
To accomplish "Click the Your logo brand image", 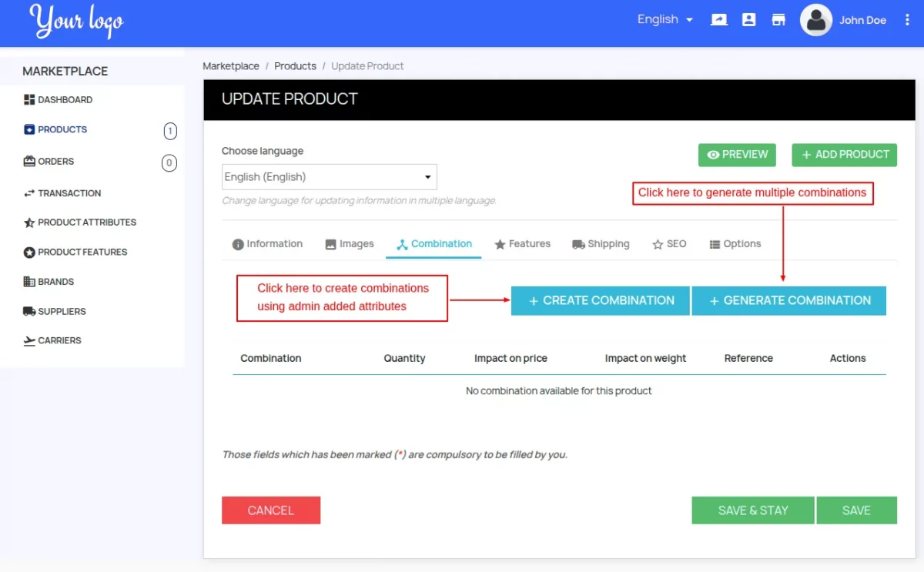I will (76, 21).
